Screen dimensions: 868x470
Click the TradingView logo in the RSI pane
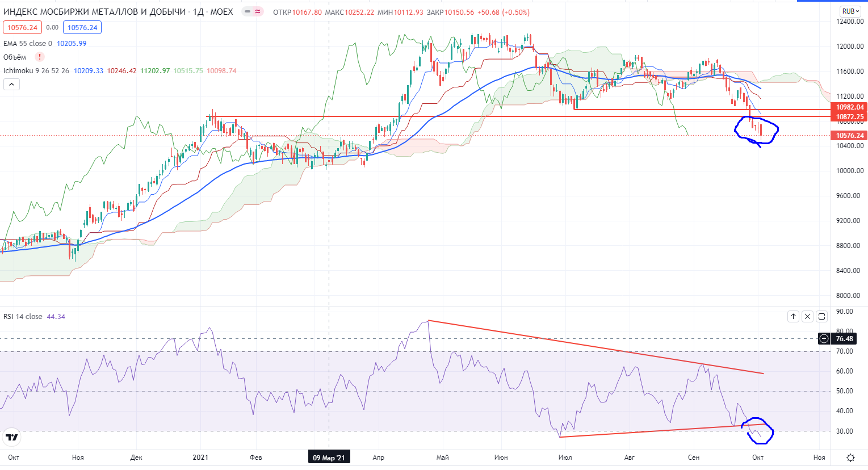11,438
